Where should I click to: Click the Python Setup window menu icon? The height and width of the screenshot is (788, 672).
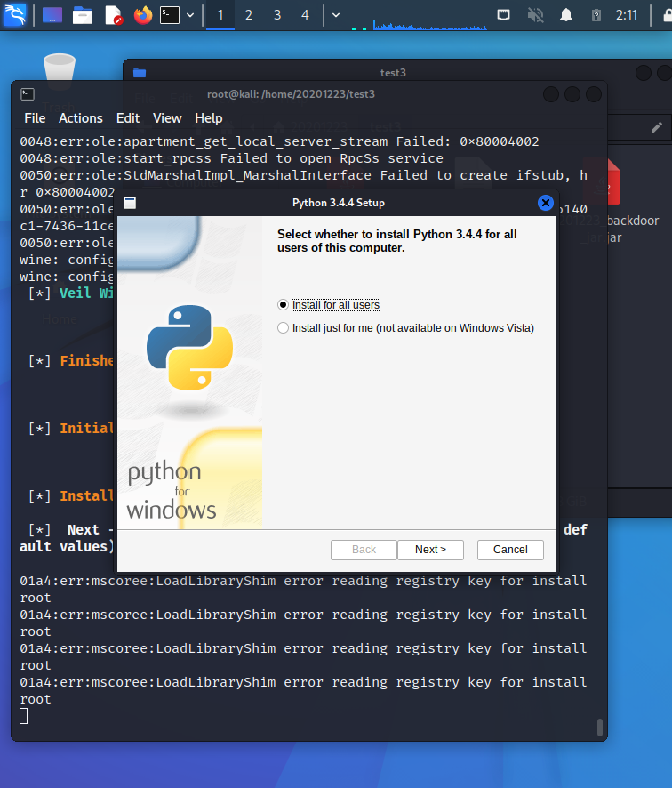130,203
